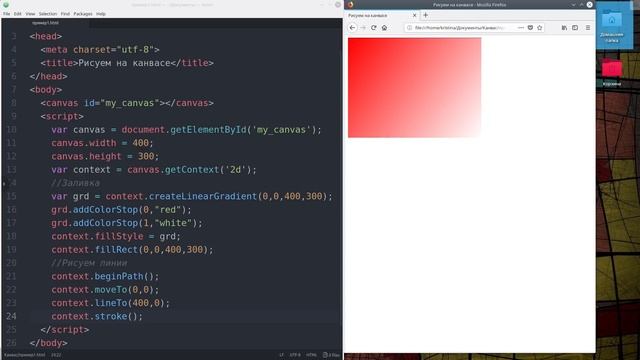Click 'my_canvas' id attribute on line 8
This screenshot has width=640, height=360.
click(130, 103)
